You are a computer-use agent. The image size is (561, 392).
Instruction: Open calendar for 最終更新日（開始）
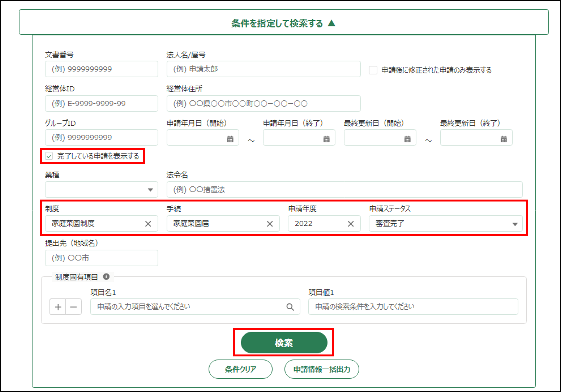point(407,139)
